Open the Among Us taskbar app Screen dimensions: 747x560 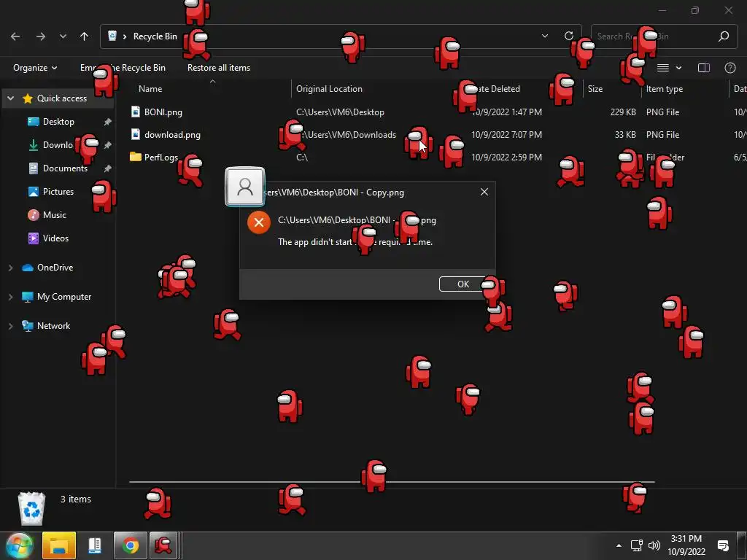pos(163,545)
